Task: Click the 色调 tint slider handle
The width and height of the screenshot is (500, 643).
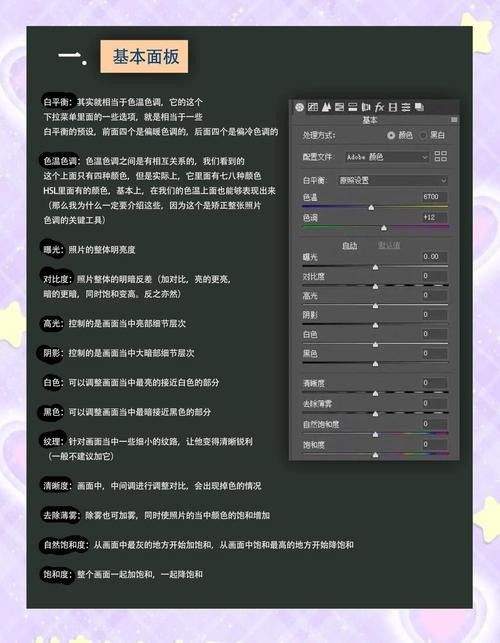Action: [x=384, y=228]
